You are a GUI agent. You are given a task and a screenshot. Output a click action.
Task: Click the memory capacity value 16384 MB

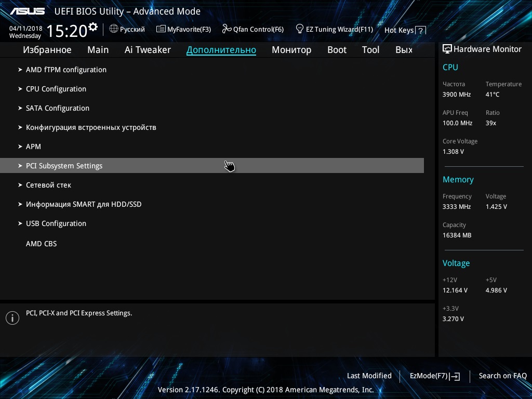coord(457,235)
